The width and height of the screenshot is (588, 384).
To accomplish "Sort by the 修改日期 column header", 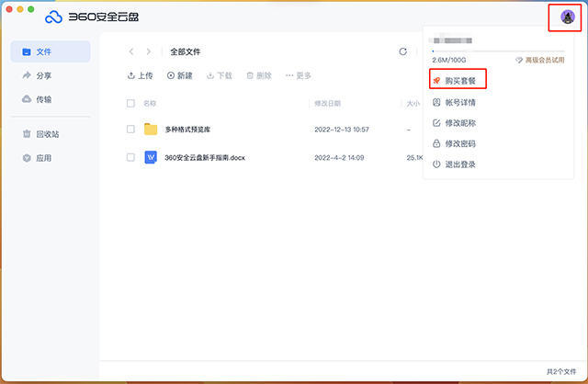I will [327, 103].
